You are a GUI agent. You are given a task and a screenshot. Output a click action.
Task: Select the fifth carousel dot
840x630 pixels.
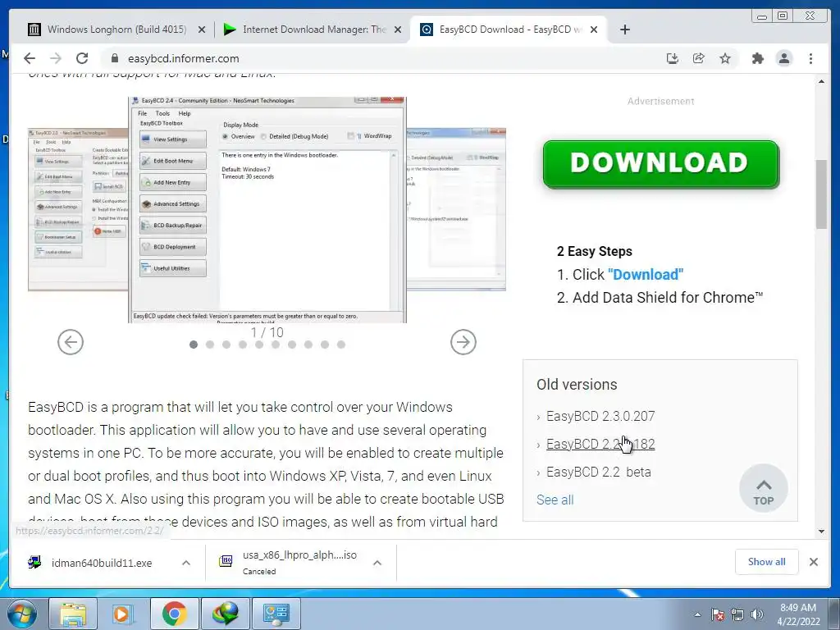pyautogui.click(x=259, y=345)
